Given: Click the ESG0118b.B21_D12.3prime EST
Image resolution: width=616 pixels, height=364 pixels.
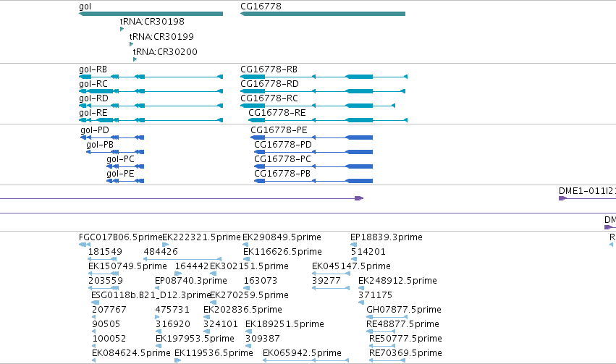Looking at the screenshot, I should (151, 295).
